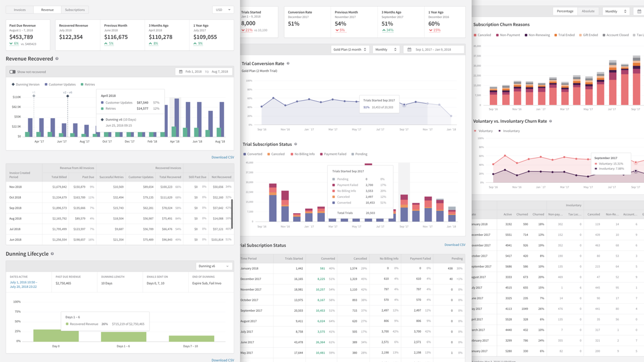Open Monthly dropdown in trial conversion panel
Viewport: 644px width, 362px height.
(x=386, y=49)
